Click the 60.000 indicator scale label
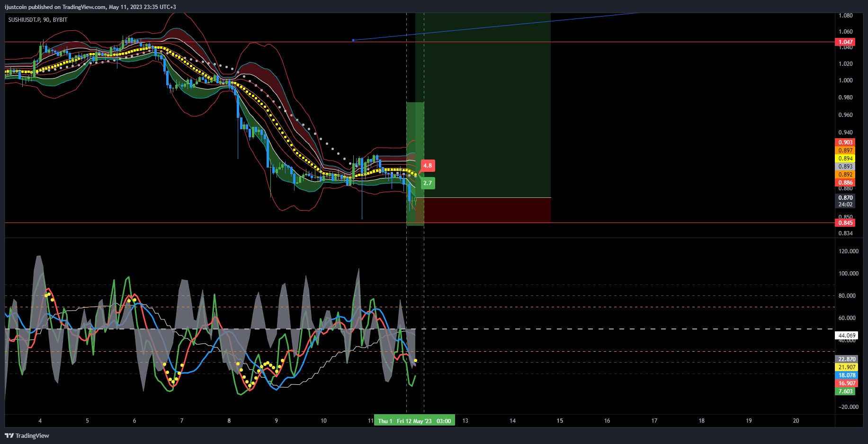The width and height of the screenshot is (868, 444). tap(847, 318)
